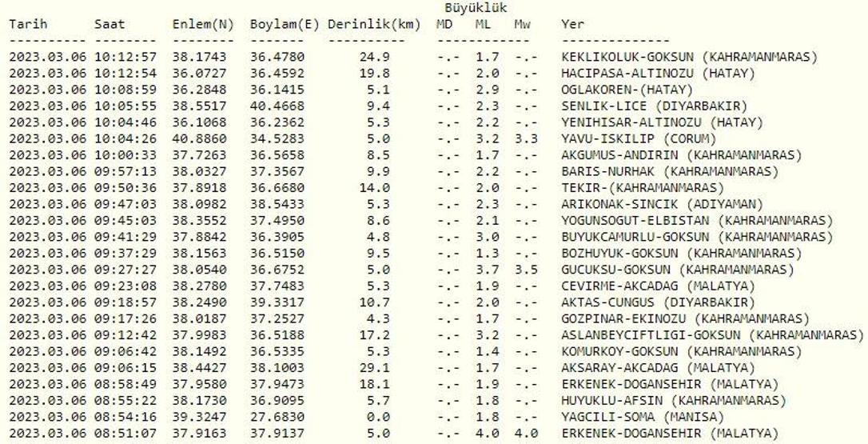Click the time value 09:27:27
Image resolution: width=868 pixels, height=444 pixels.
pyautogui.click(x=125, y=270)
